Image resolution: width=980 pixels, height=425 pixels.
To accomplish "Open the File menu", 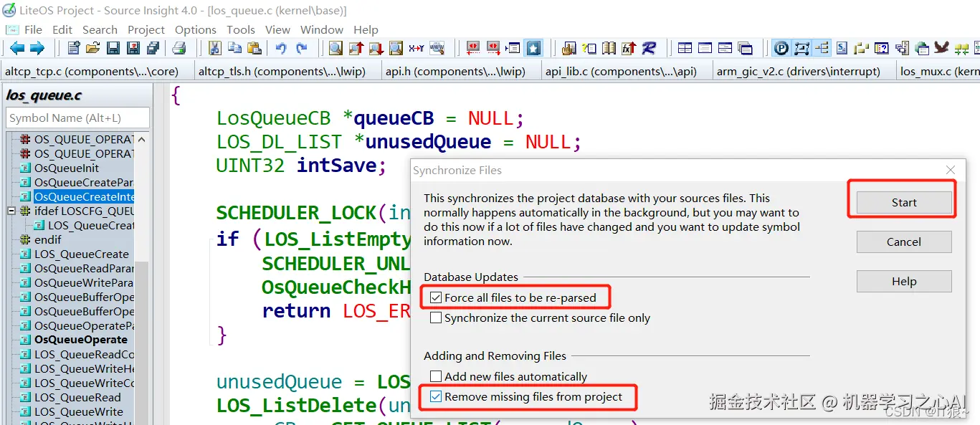I will click(33, 29).
